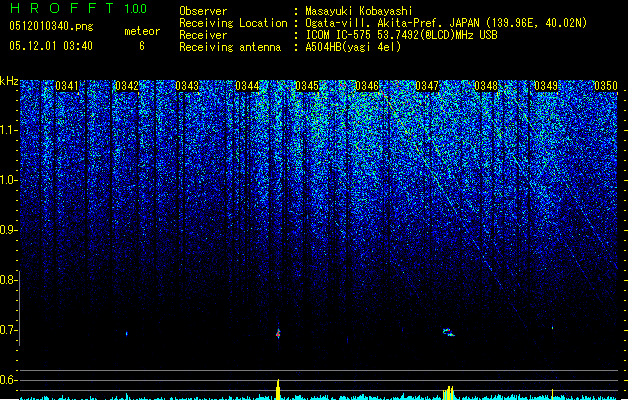
Task: Click the 'meteor' count label
Action: click(142, 31)
